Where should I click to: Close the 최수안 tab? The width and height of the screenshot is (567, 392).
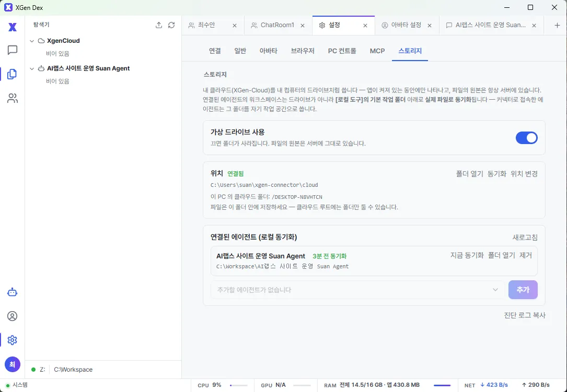coord(234,25)
